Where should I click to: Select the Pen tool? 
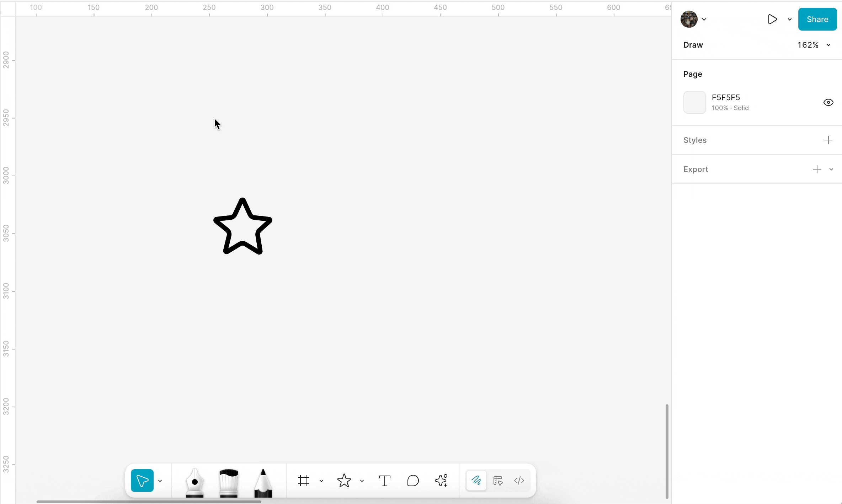(194, 481)
